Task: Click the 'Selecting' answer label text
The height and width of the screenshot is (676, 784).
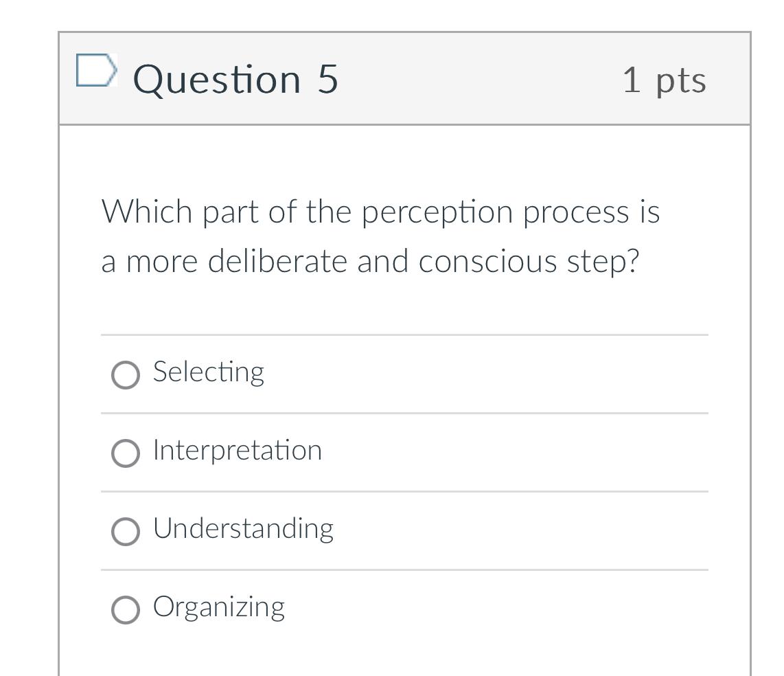Action: click(209, 372)
